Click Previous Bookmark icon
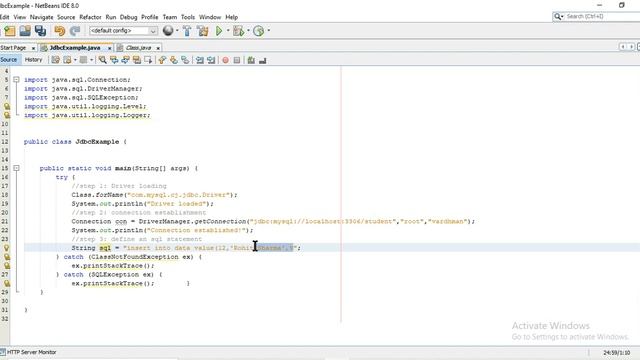 (x=162, y=60)
